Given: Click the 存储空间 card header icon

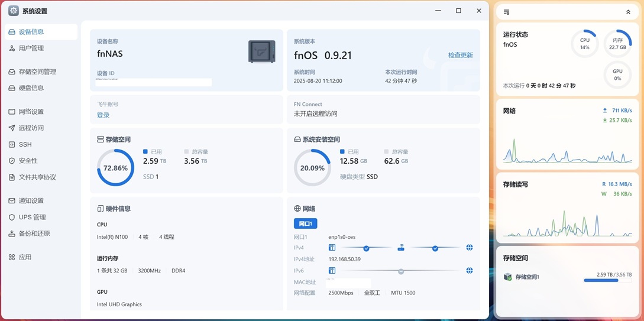Looking at the screenshot, I should tap(100, 140).
